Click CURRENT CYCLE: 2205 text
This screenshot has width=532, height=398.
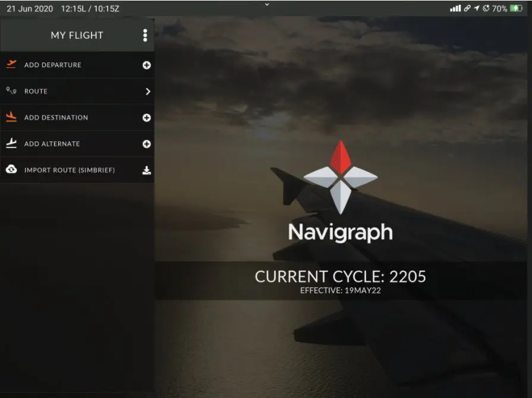[341, 277]
